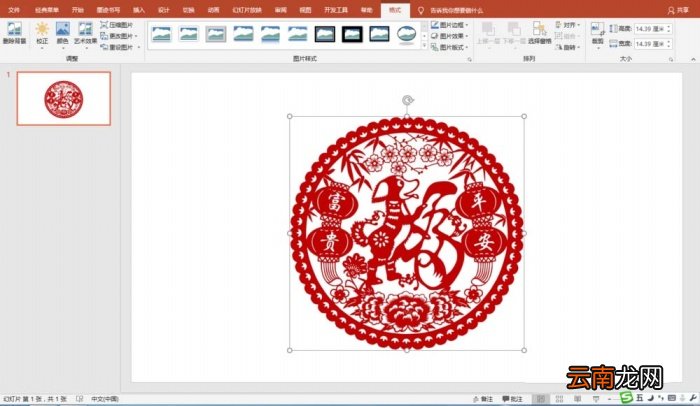700x406 pixels.
Task: Apply the first picture style thumbnail
Action: (x=161, y=34)
